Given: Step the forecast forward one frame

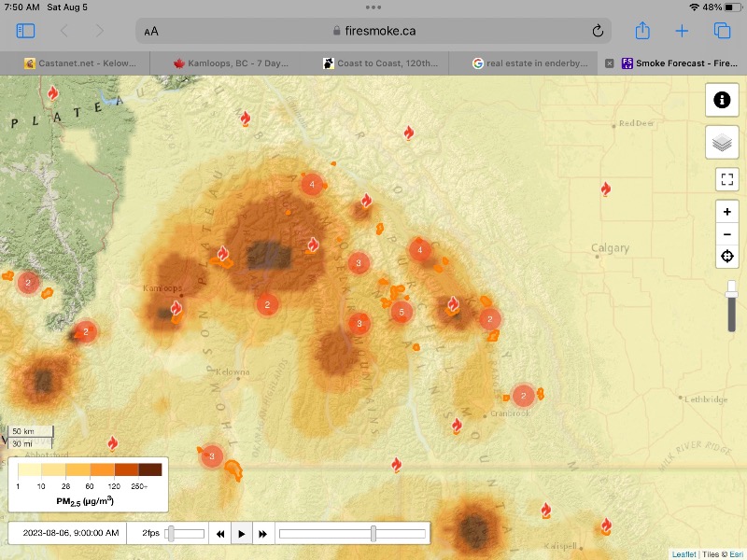Looking at the screenshot, I should point(262,534).
